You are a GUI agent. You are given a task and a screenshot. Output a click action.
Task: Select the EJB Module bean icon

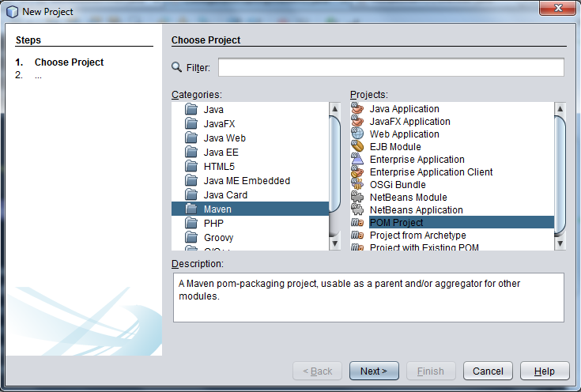(x=357, y=146)
